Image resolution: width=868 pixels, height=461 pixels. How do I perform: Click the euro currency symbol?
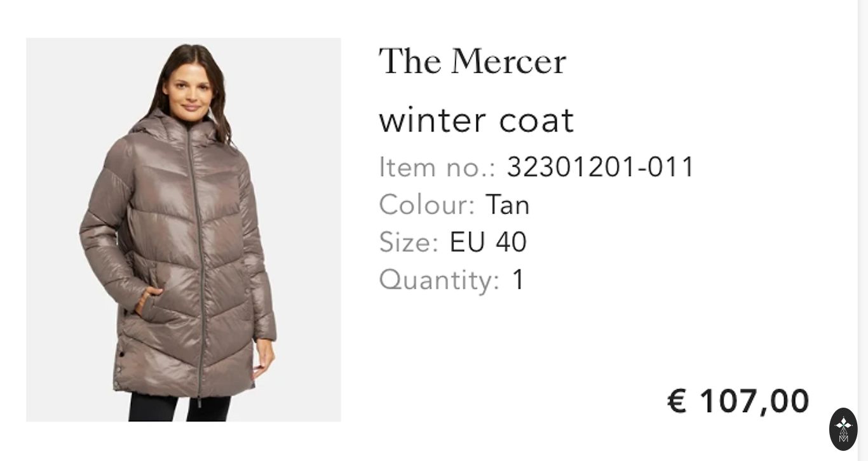[677, 401]
